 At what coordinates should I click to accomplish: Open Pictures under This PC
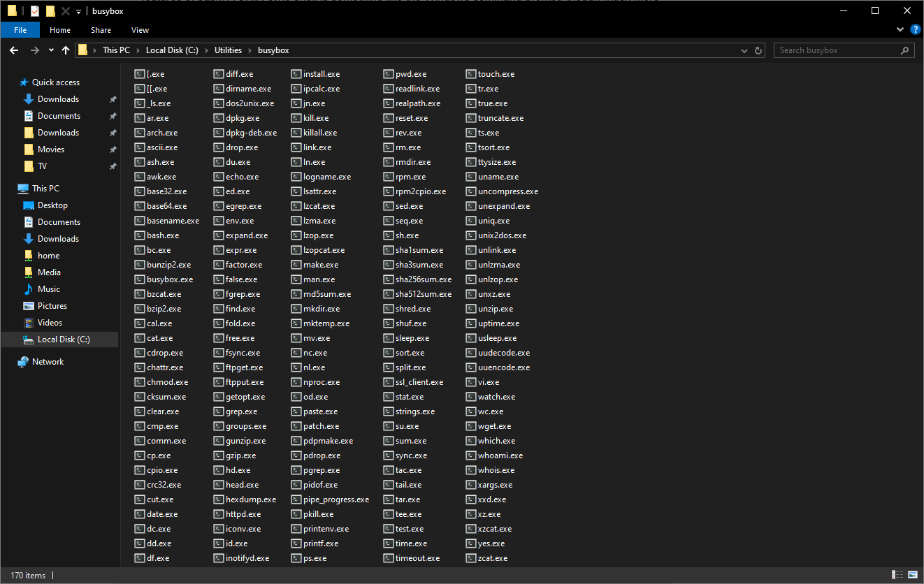pos(52,306)
